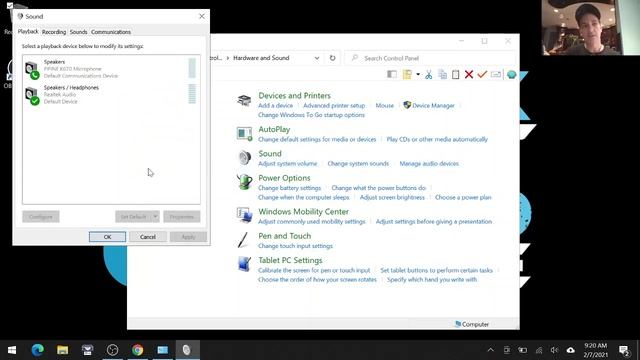
Task: Open the Tablet PC Settings heading link
Action: 290,260
